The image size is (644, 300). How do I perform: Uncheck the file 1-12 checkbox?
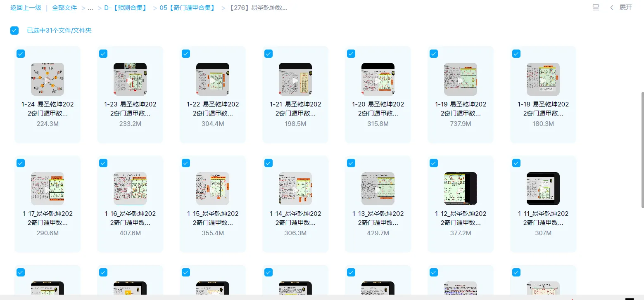pos(434,163)
